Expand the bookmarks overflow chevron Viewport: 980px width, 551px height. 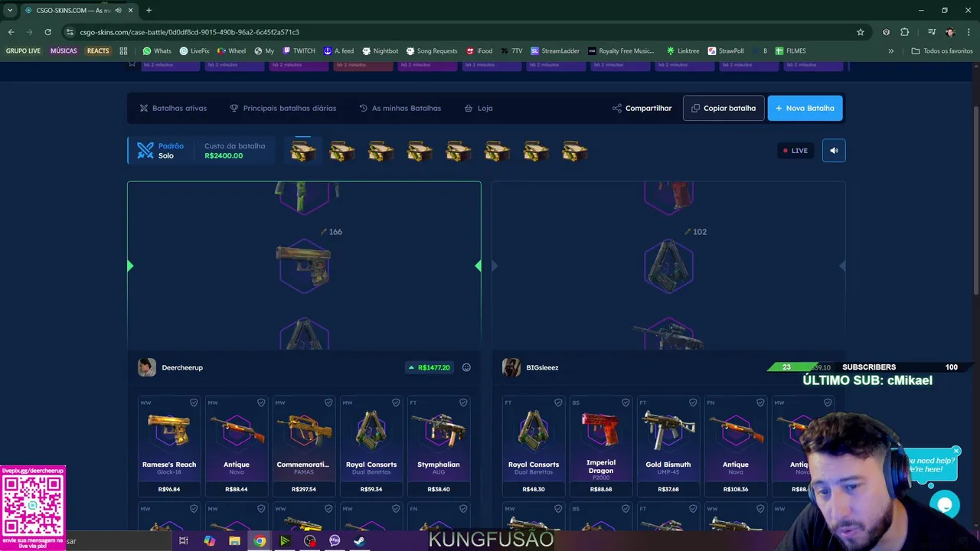click(x=890, y=51)
